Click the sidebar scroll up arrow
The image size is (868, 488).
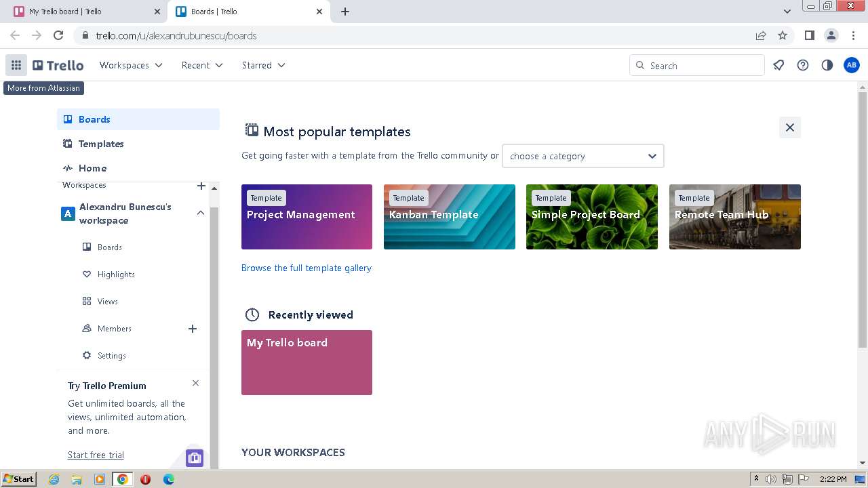(214, 188)
